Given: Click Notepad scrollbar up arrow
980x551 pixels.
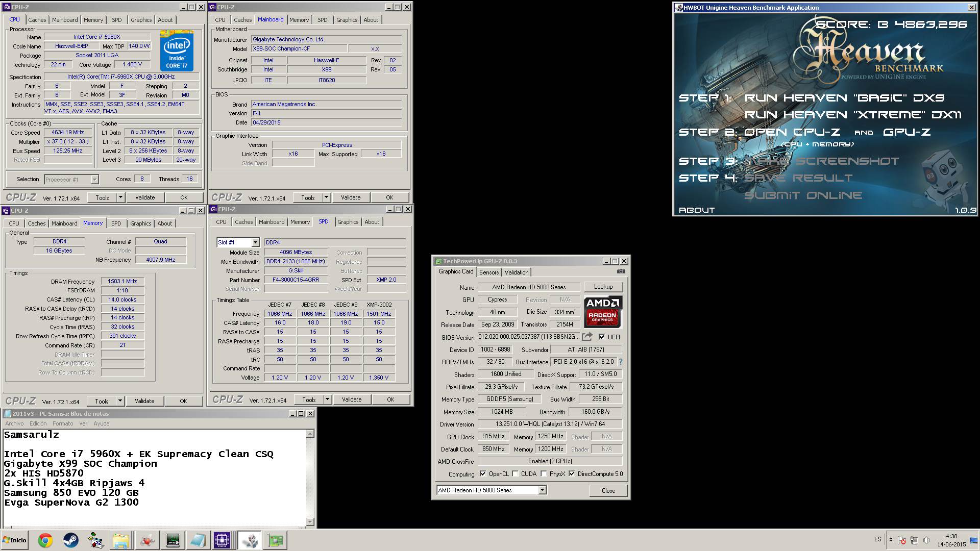Looking at the screenshot, I should (310, 434).
